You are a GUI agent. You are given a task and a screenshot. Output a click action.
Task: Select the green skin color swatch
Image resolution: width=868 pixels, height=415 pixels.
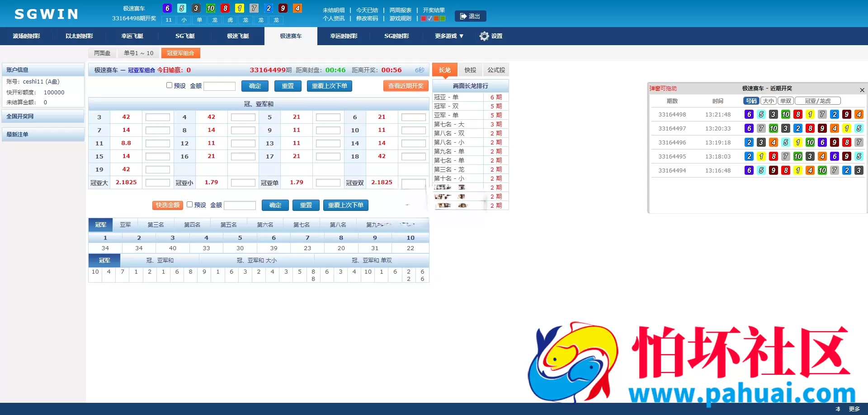tap(443, 19)
